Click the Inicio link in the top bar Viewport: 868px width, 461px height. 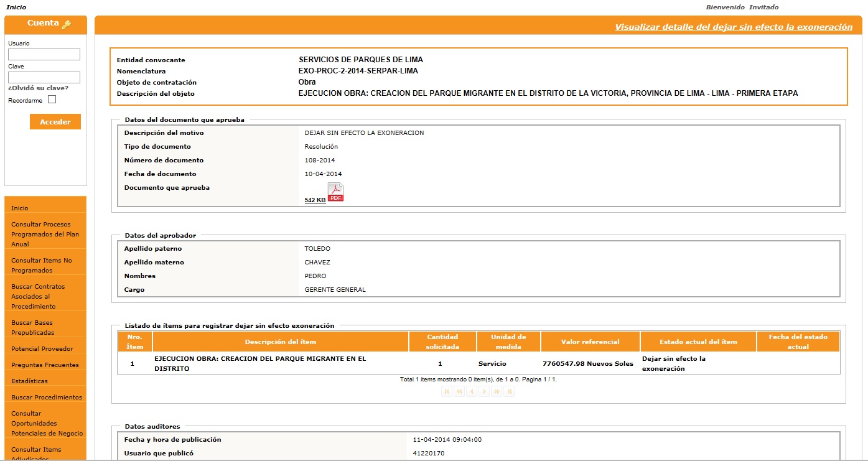[16, 7]
